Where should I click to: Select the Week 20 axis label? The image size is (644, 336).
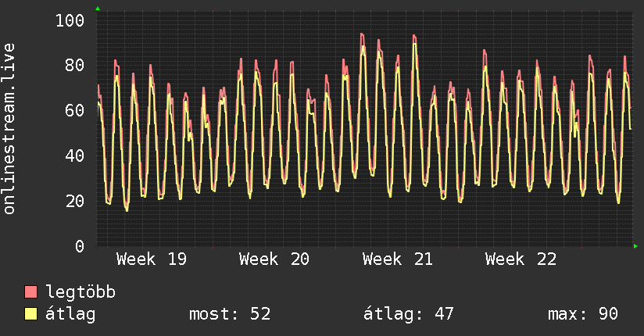[274, 259]
